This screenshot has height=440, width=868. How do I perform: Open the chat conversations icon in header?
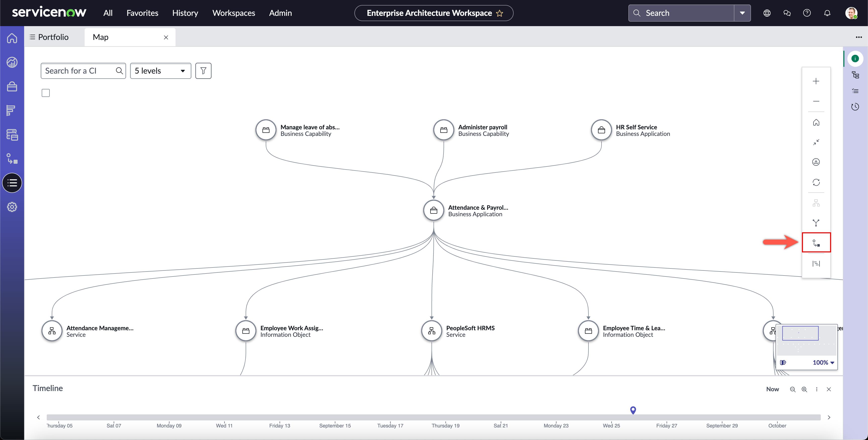coord(787,13)
